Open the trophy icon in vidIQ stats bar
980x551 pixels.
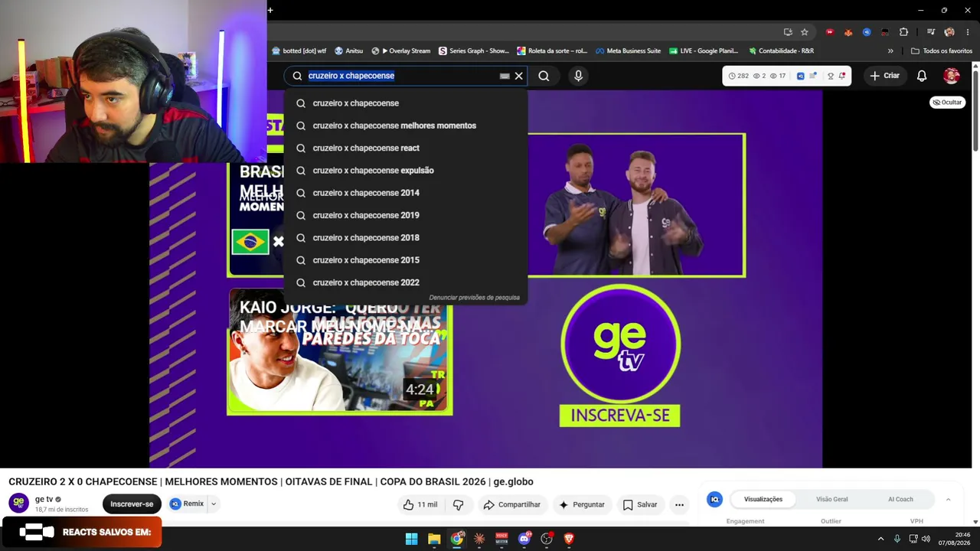831,76
